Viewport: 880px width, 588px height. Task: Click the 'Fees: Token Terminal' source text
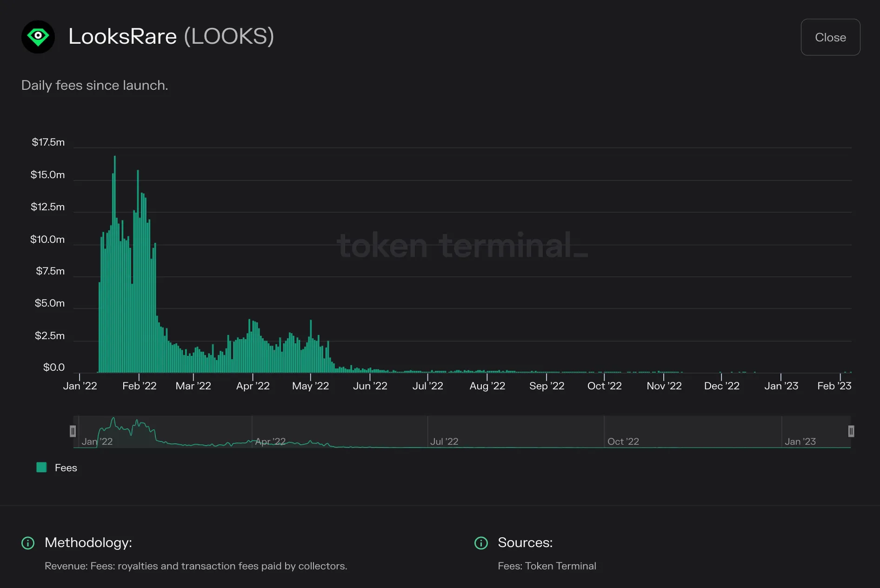point(547,566)
